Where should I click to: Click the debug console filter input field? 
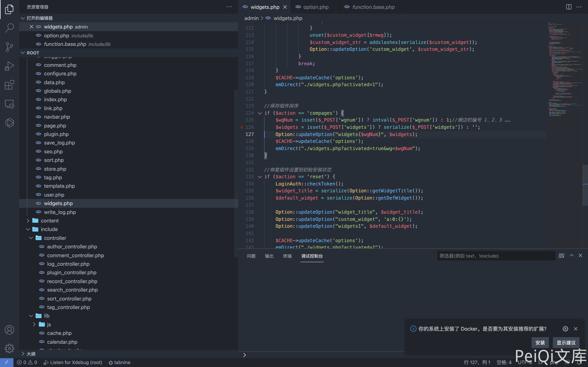click(x=496, y=256)
